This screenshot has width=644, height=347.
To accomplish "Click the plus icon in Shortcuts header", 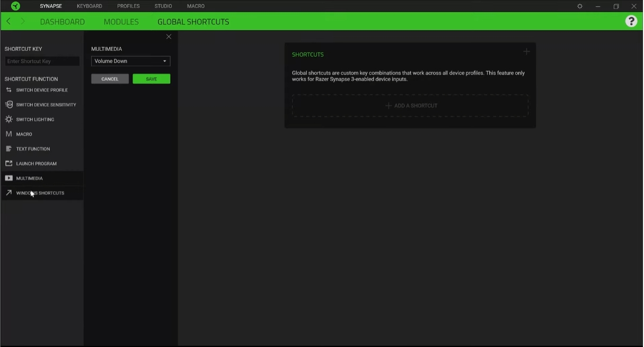I will (x=526, y=51).
